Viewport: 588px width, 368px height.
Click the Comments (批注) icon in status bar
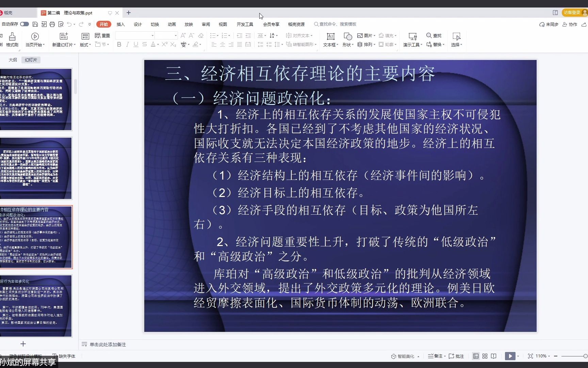[456, 356]
